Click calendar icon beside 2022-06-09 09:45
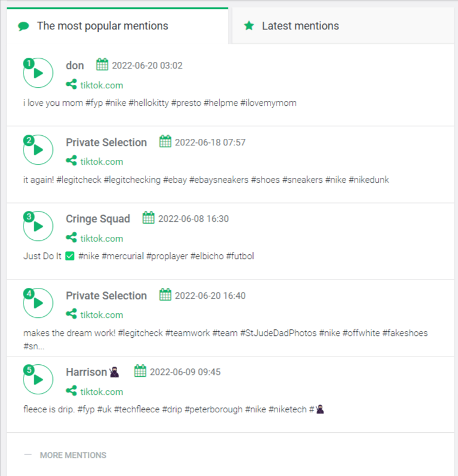The width and height of the screenshot is (458, 476). tap(140, 371)
